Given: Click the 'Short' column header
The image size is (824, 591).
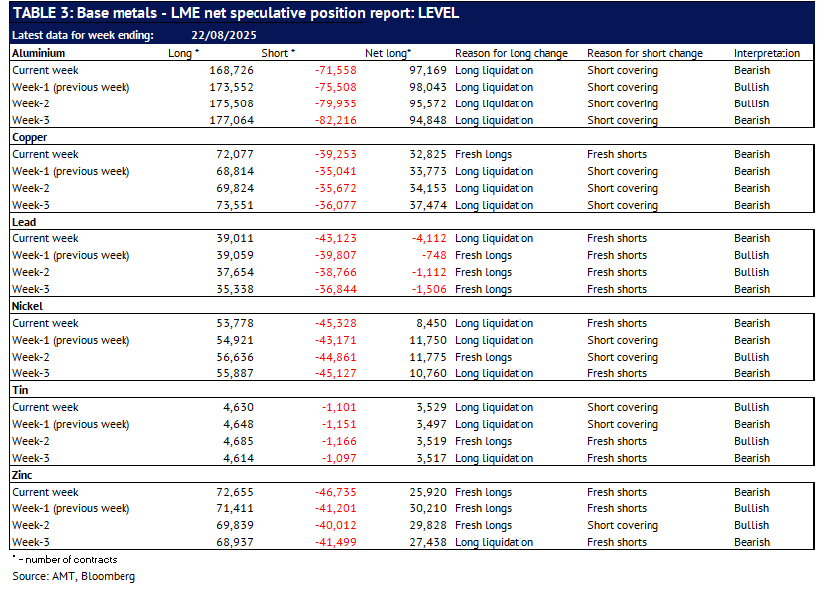Looking at the screenshot, I should 278,53.
